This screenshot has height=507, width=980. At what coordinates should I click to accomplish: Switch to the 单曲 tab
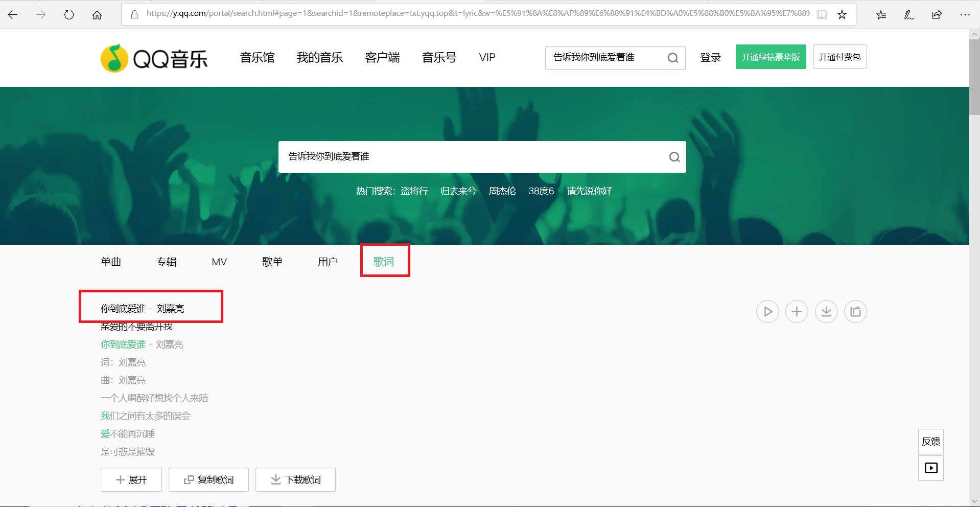[111, 261]
